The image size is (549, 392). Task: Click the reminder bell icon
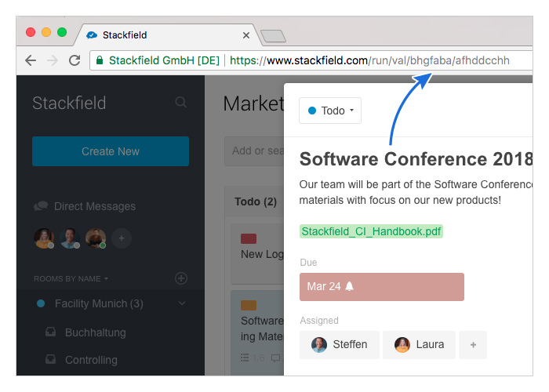click(x=350, y=286)
